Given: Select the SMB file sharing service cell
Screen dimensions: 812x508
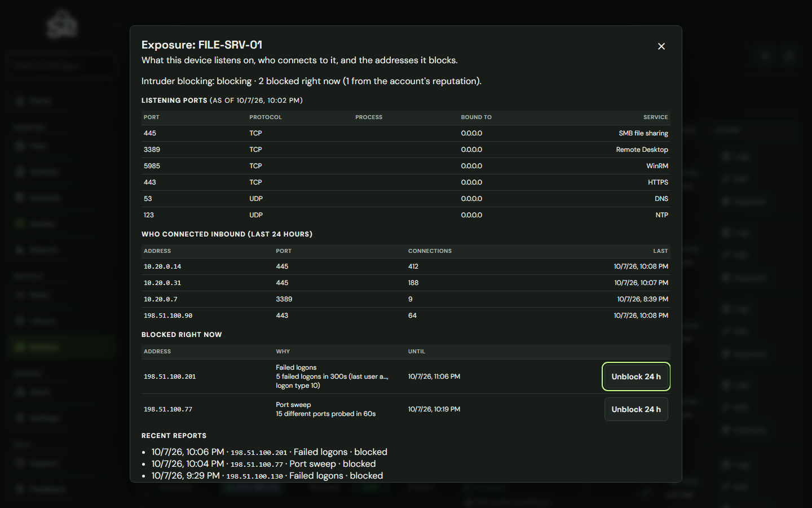Looking at the screenshot, I should [643, 133].
